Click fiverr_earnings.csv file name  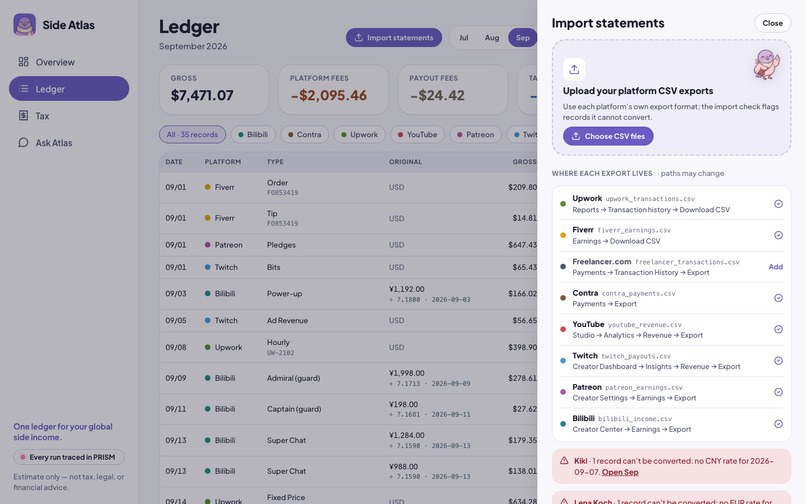[634, 230]
